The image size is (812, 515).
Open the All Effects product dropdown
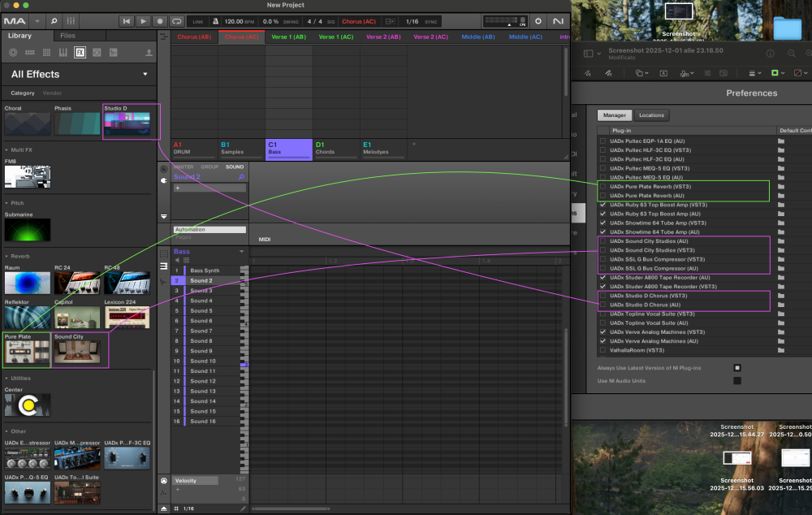tap(145, 74)
